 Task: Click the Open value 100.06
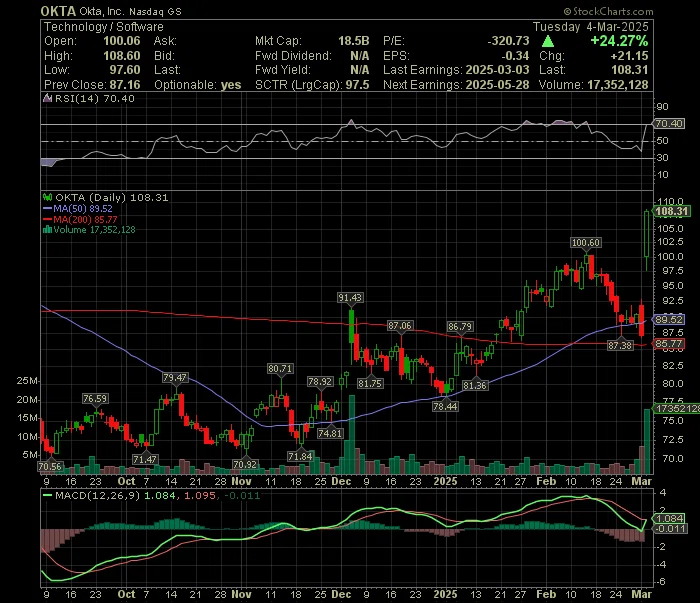[121, 41]
